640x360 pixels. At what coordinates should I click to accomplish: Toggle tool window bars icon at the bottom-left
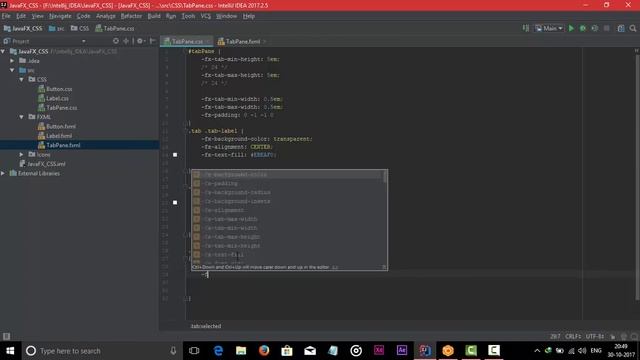click(x=6, y=336)
